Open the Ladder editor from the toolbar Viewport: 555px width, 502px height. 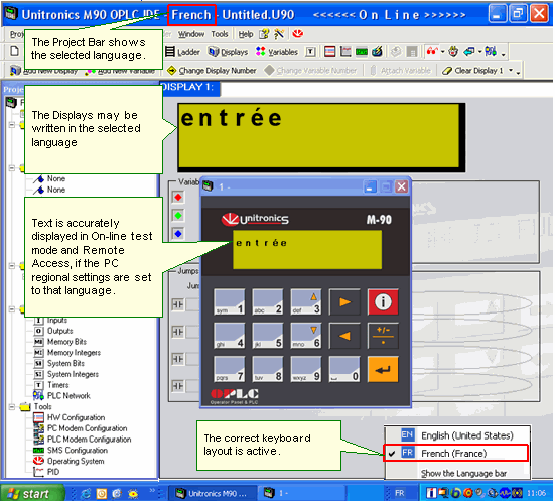pos(183,52)
